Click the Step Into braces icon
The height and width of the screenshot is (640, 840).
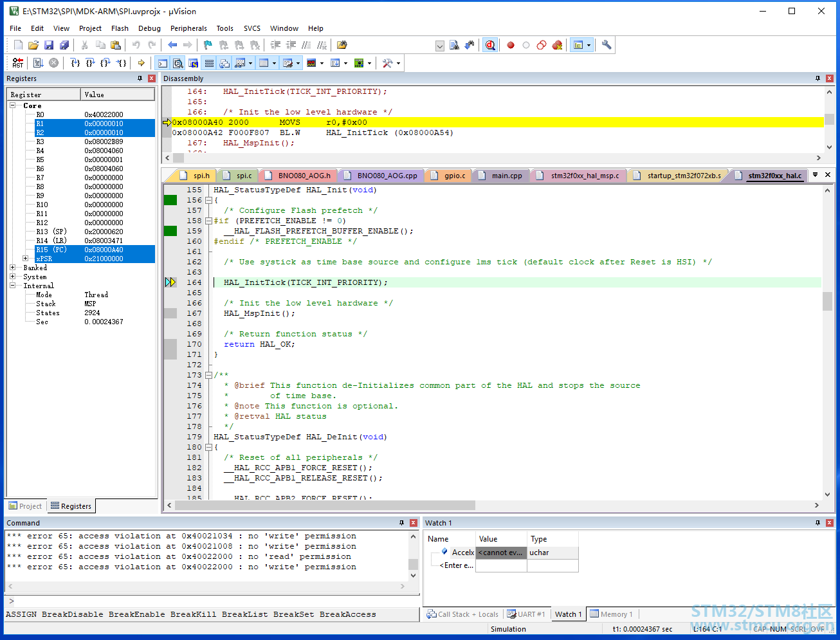75,63
